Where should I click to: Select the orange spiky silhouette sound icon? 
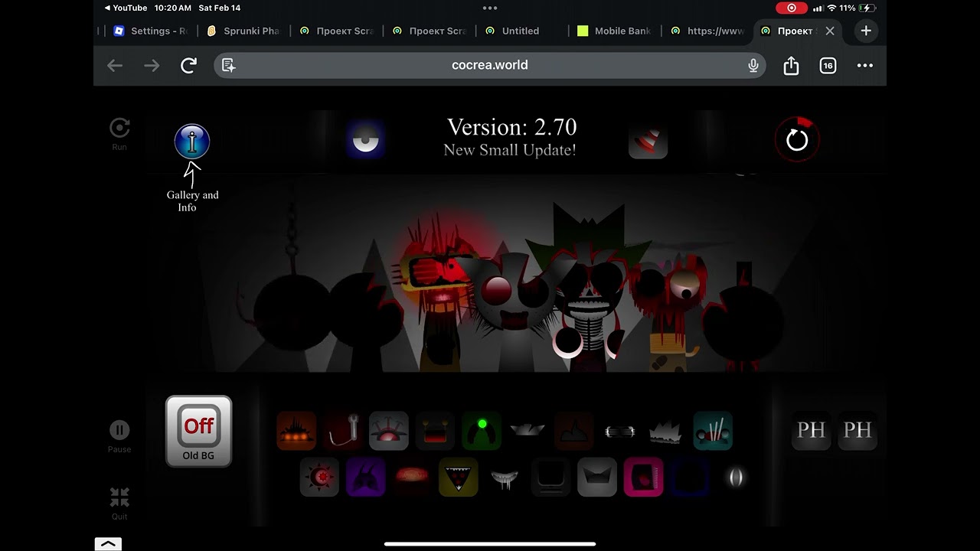point(296,431)
